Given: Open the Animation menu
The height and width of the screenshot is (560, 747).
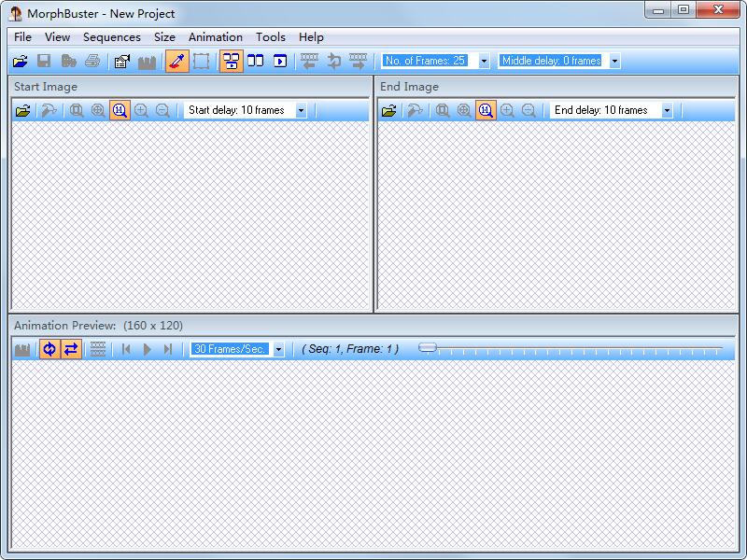Looking at the screenshot, I should (216, 37).
